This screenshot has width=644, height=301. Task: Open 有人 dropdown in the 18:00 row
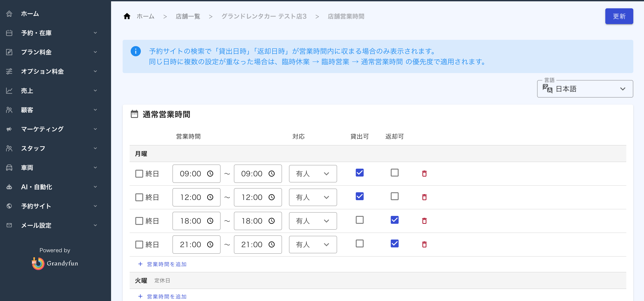(313, 221)
